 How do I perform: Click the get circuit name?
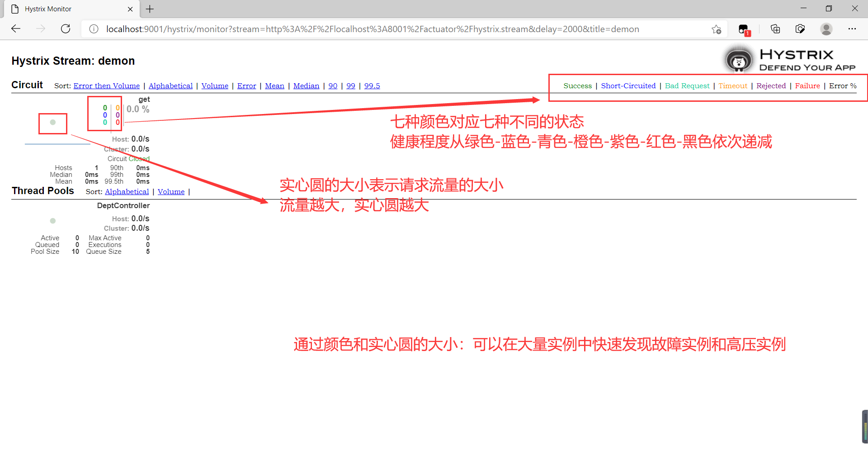coord(144,100)
